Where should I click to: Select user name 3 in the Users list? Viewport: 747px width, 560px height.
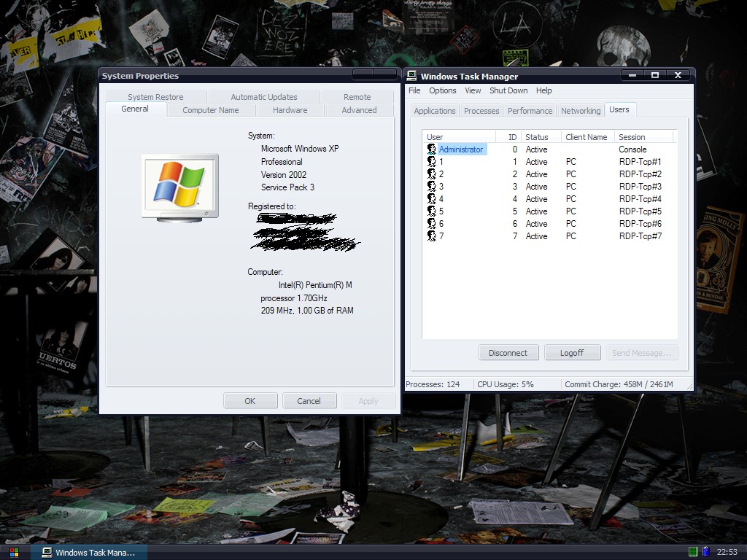click(441, 187)
